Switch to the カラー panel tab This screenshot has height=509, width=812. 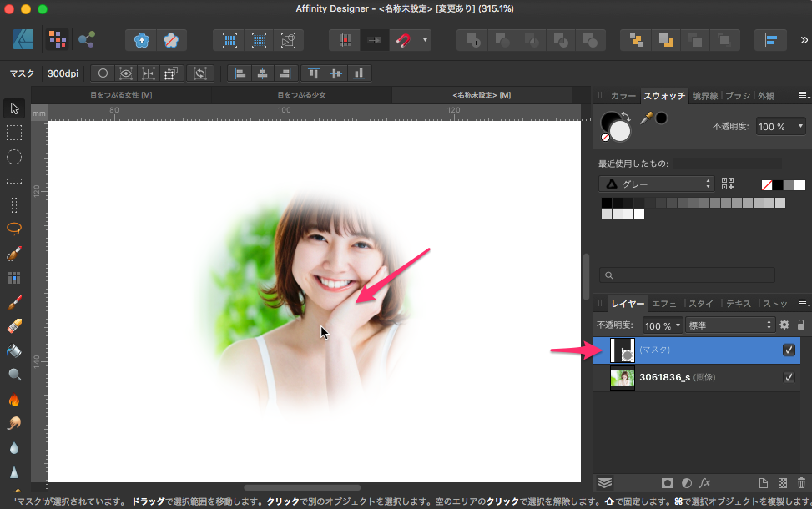point(623,96)
